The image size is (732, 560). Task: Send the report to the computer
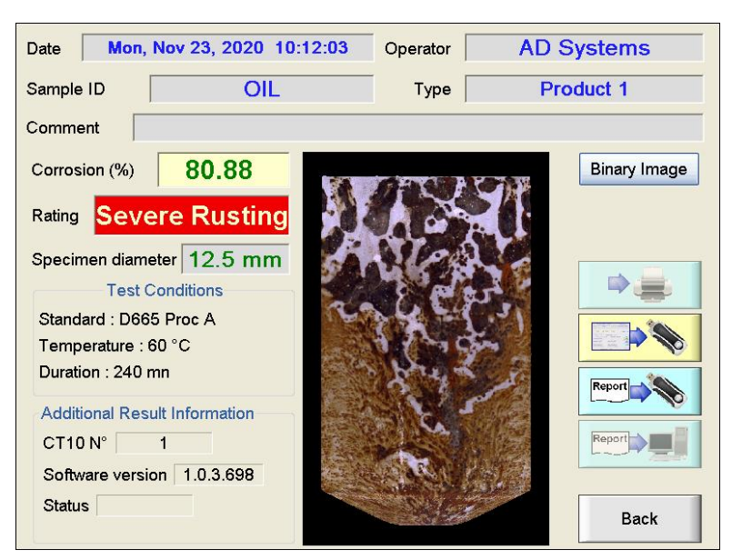(639, 444)
